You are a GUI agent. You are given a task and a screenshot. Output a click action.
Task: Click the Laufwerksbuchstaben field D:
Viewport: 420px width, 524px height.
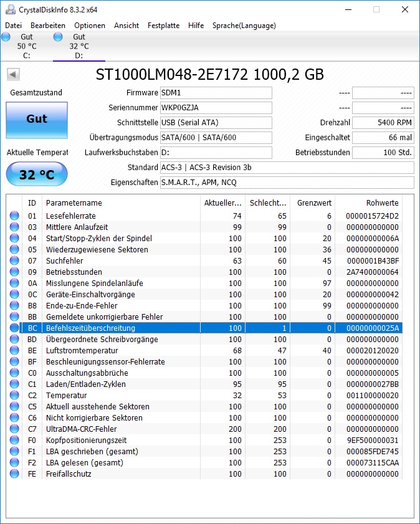click(x=216, y=153)
